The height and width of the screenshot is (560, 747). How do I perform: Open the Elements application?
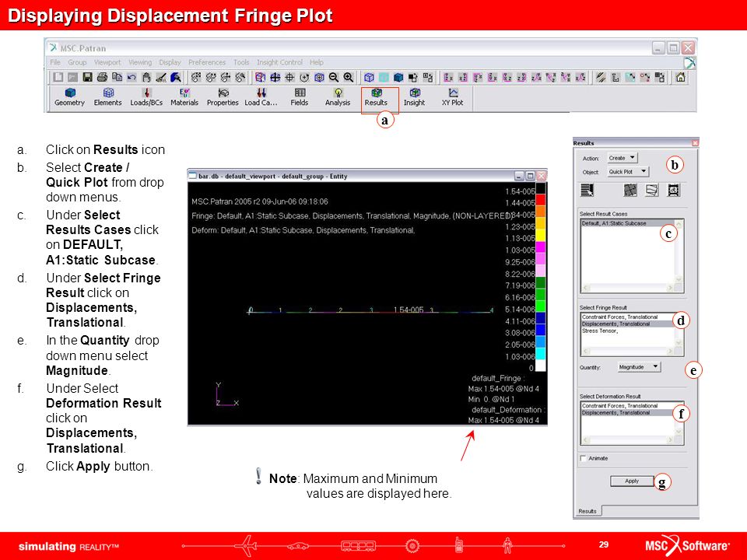point(107,97)
